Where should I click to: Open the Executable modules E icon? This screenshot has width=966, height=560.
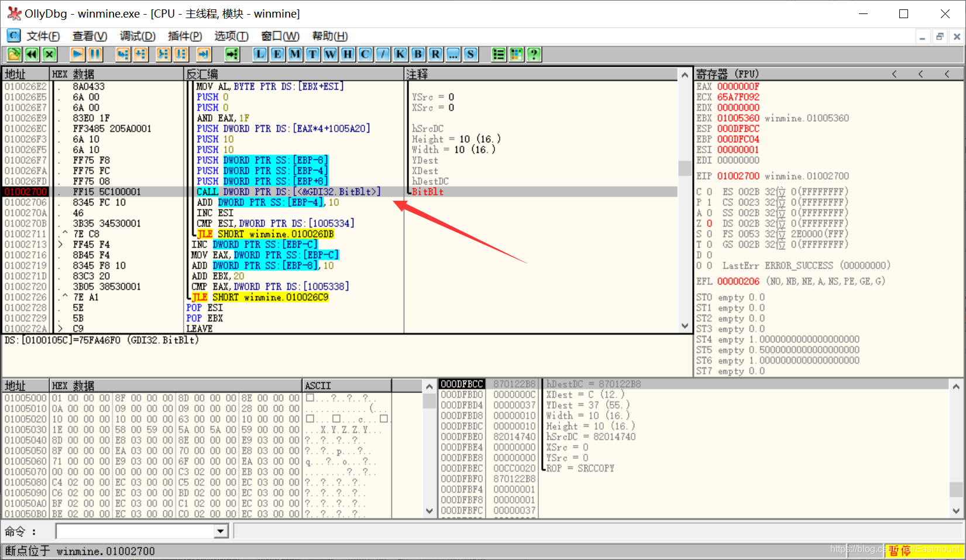pos(277,54)
